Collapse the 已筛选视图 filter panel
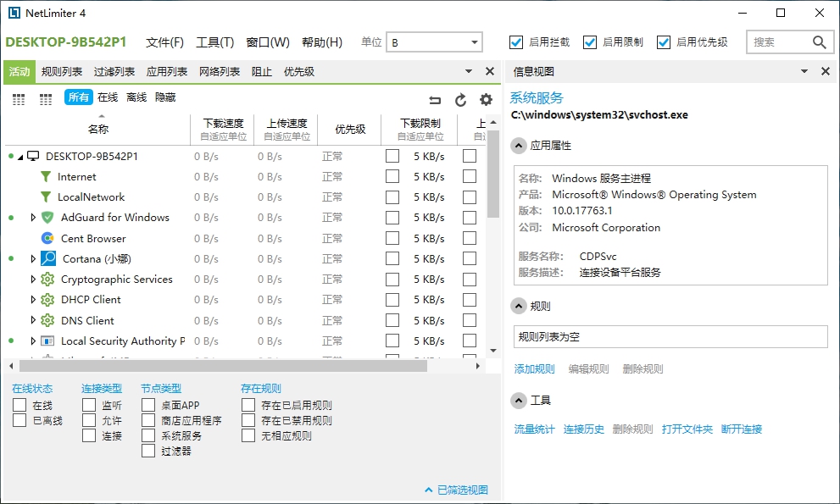This screenshot has width=840, height=504. point(456,490)
